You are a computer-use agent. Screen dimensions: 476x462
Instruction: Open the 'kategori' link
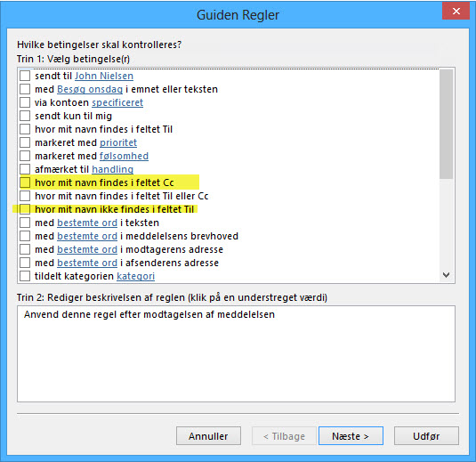(136, 277)
